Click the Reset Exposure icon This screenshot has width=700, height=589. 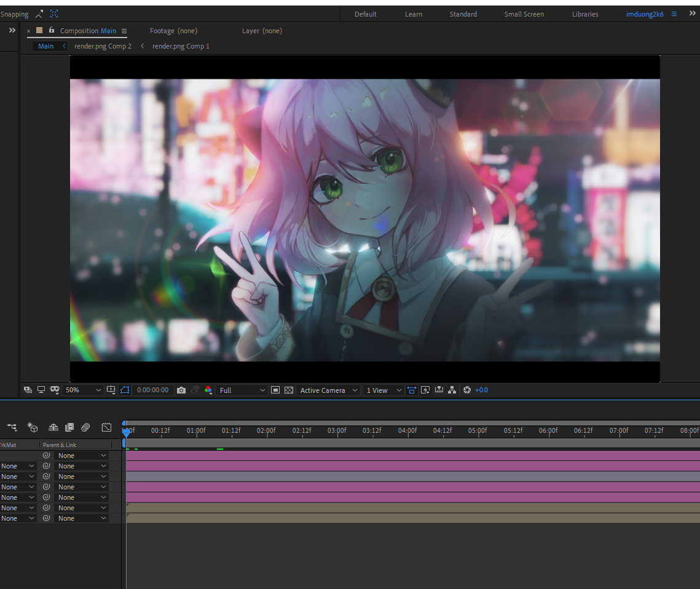coord(465,390)
